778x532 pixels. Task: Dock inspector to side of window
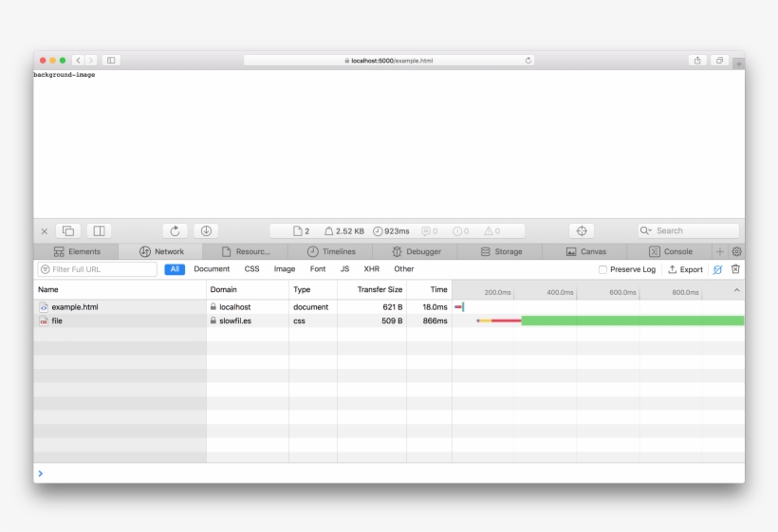click(x=99, y=231)
